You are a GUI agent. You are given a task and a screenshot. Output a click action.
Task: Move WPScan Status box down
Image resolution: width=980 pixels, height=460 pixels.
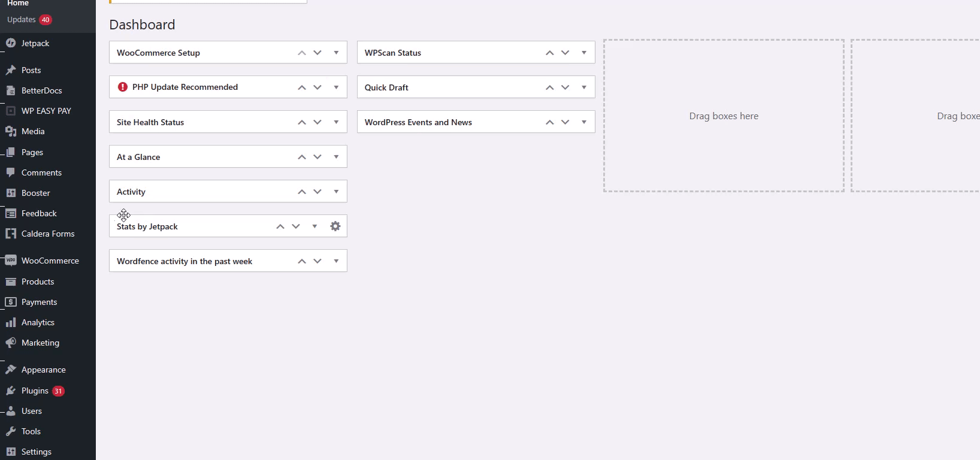[565, 53]
